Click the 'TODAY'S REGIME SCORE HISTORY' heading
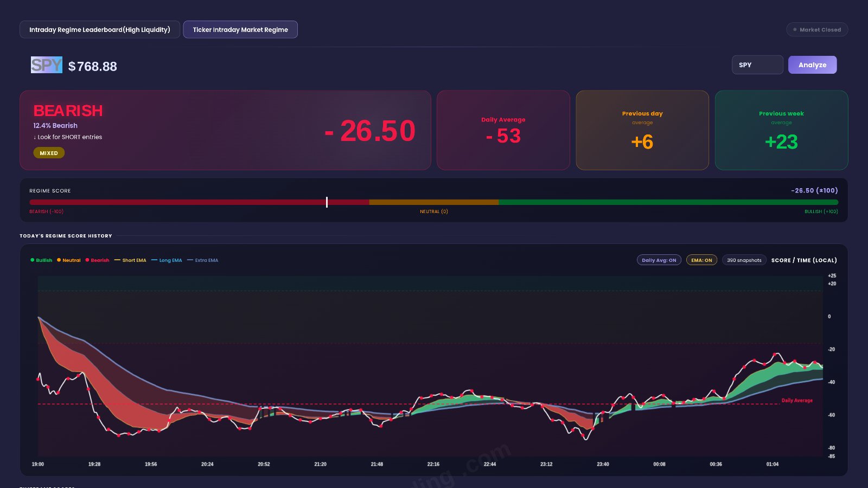This screenshot has height=488, width=868. point(66,236)
